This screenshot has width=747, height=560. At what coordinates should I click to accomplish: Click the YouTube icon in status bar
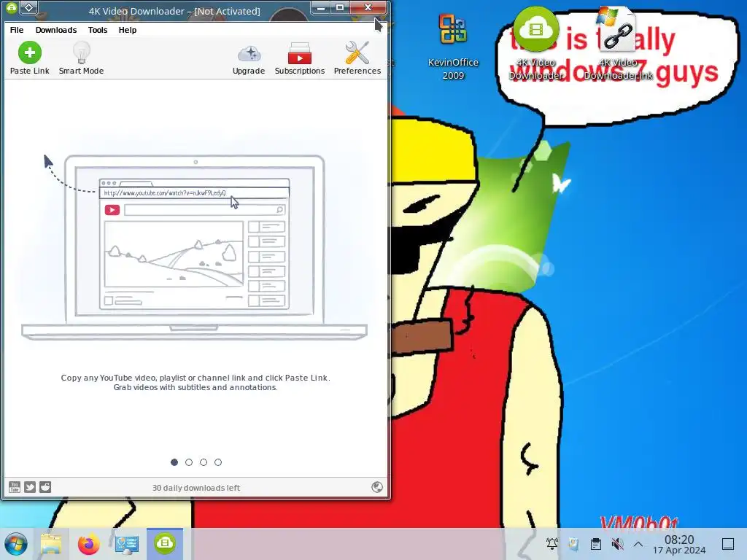tap(15, 486)
